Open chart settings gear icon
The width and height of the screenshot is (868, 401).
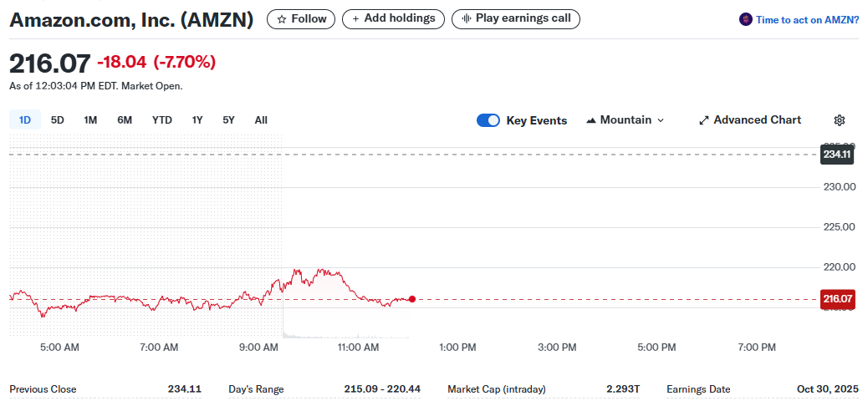point(840,120)
